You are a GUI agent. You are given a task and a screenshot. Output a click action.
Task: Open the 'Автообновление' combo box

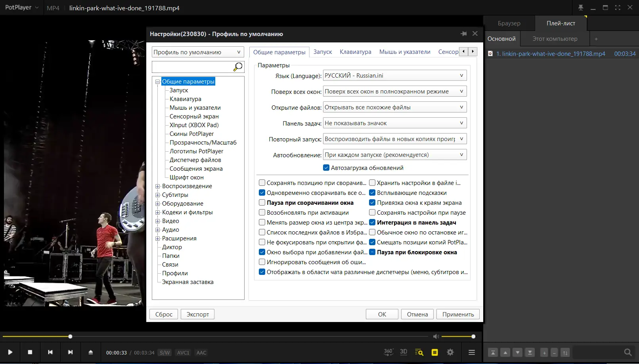pyautogui.click(x=395, y=155)
